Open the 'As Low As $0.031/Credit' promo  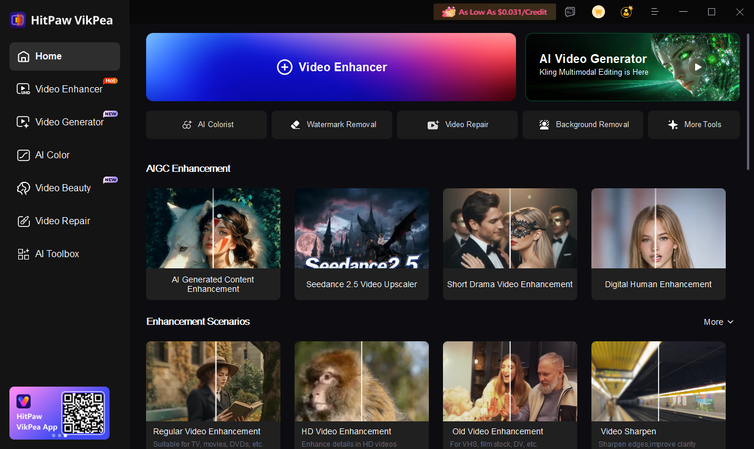495,12
